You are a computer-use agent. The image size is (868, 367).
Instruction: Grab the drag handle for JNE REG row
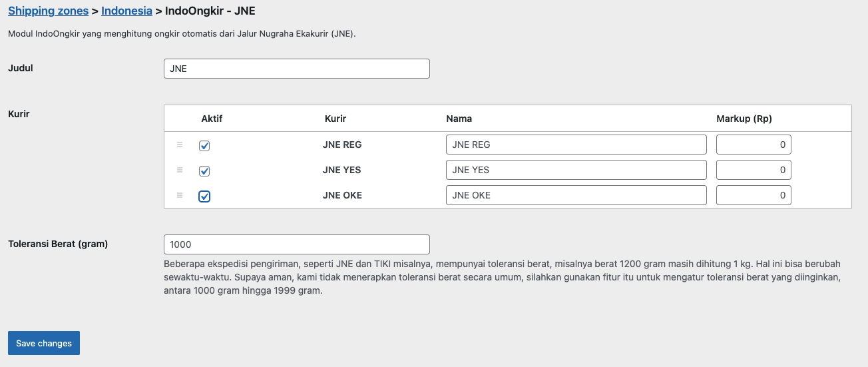pyautogui.click(x=179, y=145)
